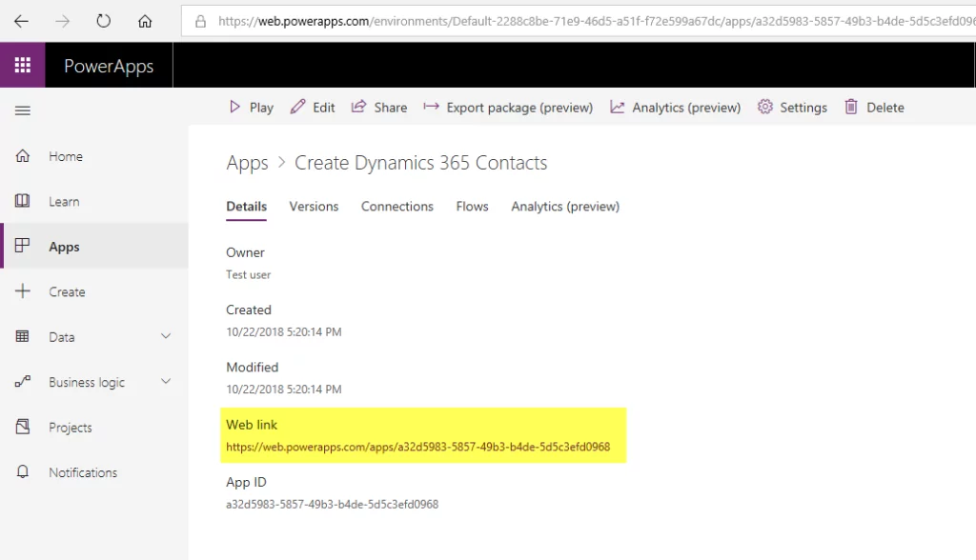Click the browser back arrow
This screenshot has height=560, width=976.
pyautogui.click(x=21, y=21)
